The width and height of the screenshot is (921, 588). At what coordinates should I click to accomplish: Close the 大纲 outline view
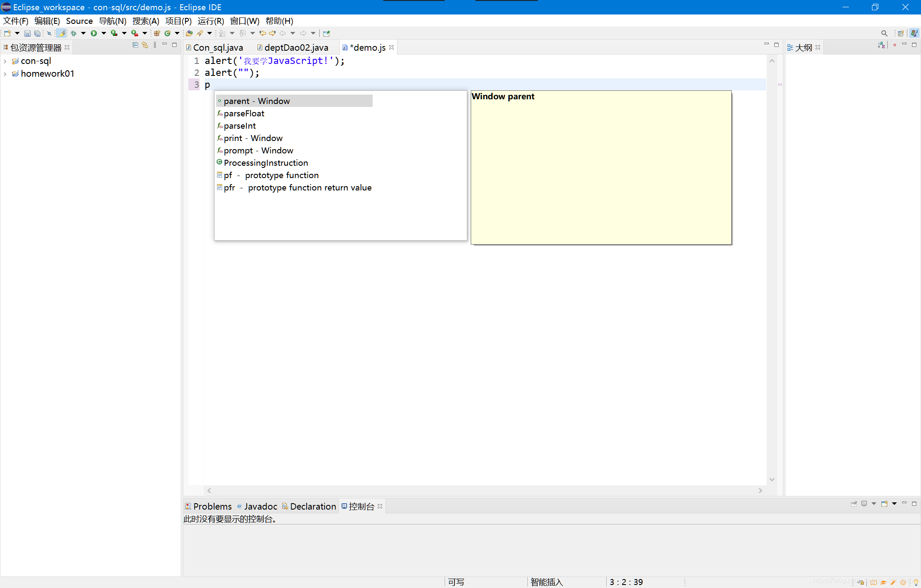(818, 47)
